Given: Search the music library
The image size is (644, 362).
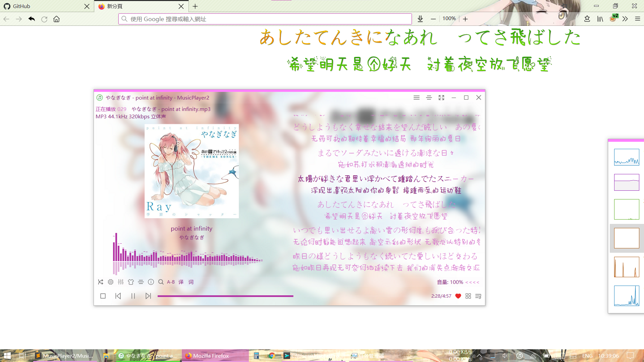Looking at the screenshot, I should coord(161,282).
